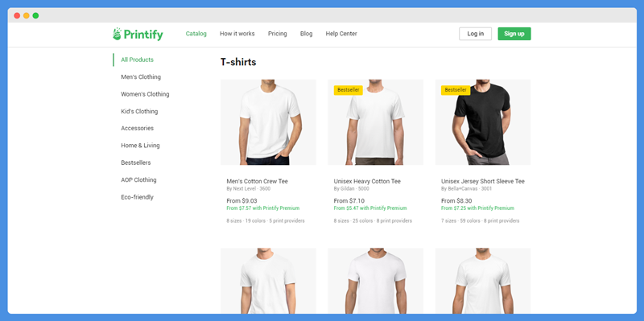The width and height of the screenshot is (644, 321).
Task: Click '8 sizes · 19 colors · 5 print providers'
Action: tap(266, 221)
